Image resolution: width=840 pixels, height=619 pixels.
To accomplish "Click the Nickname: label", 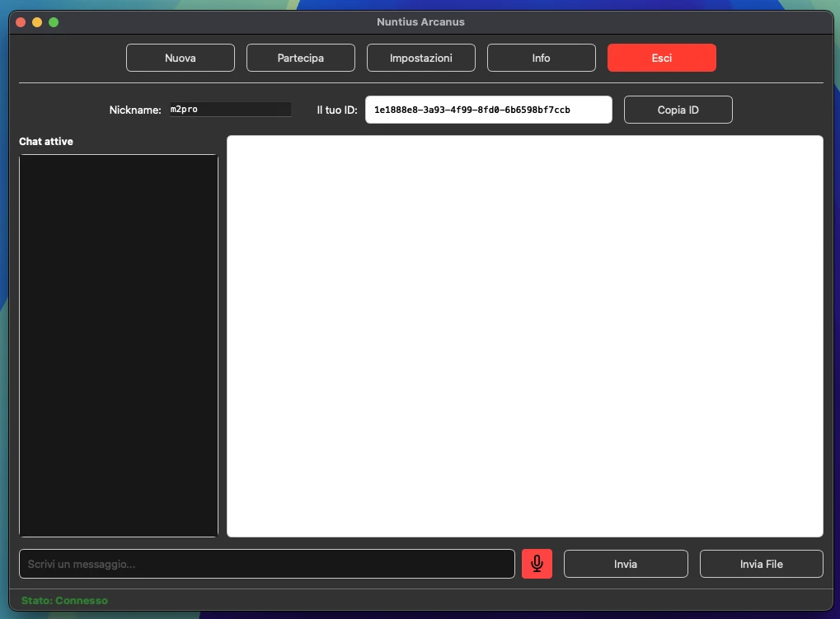I will (x=135, y=110).
